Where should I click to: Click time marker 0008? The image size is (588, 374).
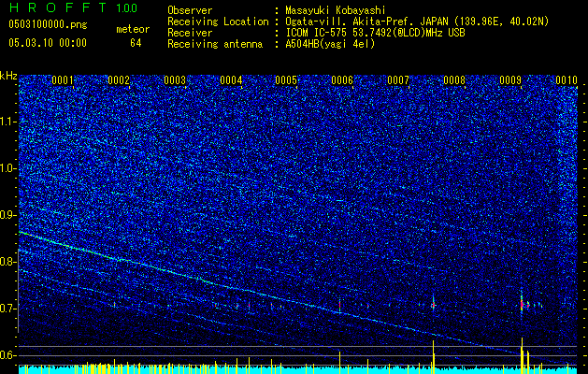point(454,80)
